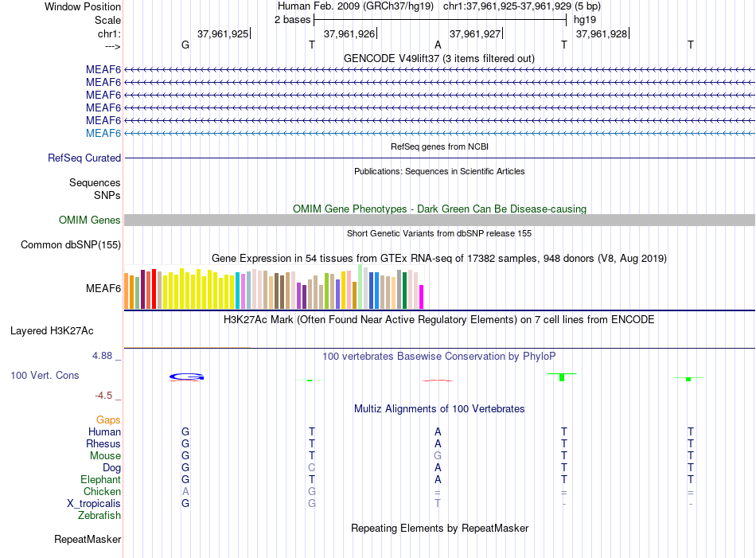756x558 pixels.
Task: Click the -4.5 PhyloP lower scale value
Action: tap(103, 396)
